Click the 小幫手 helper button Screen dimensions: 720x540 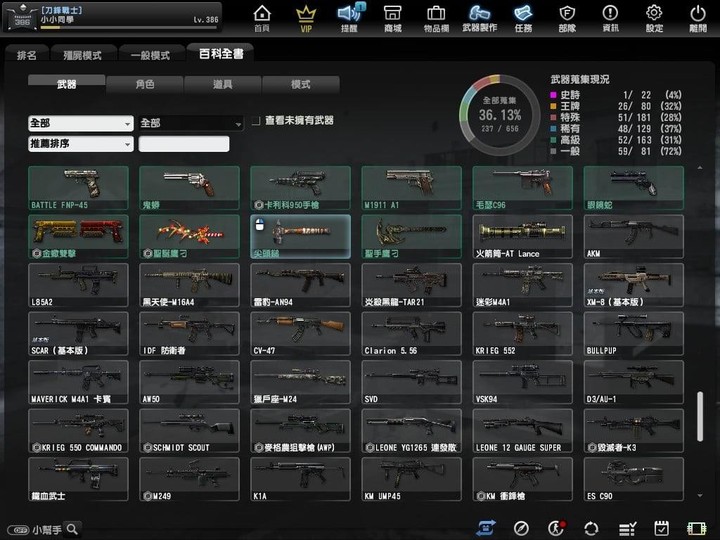[45, 529]
